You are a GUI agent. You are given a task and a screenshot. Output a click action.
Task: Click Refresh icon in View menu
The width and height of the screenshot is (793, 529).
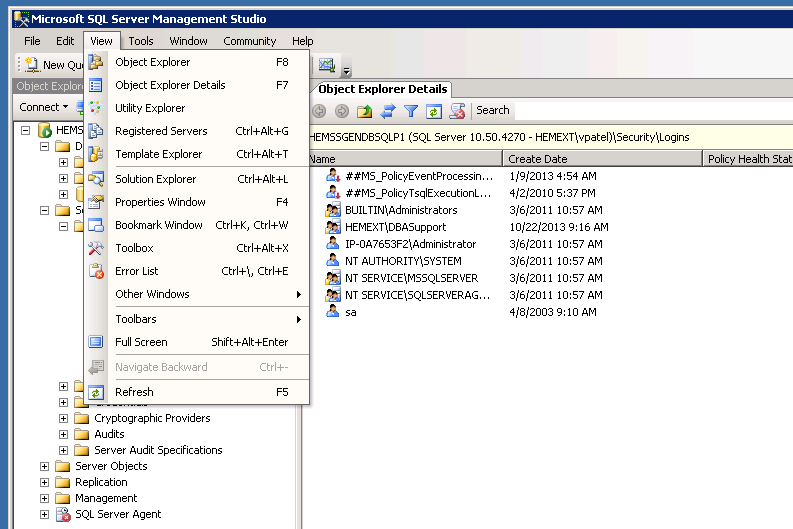[x=96, y=392]
